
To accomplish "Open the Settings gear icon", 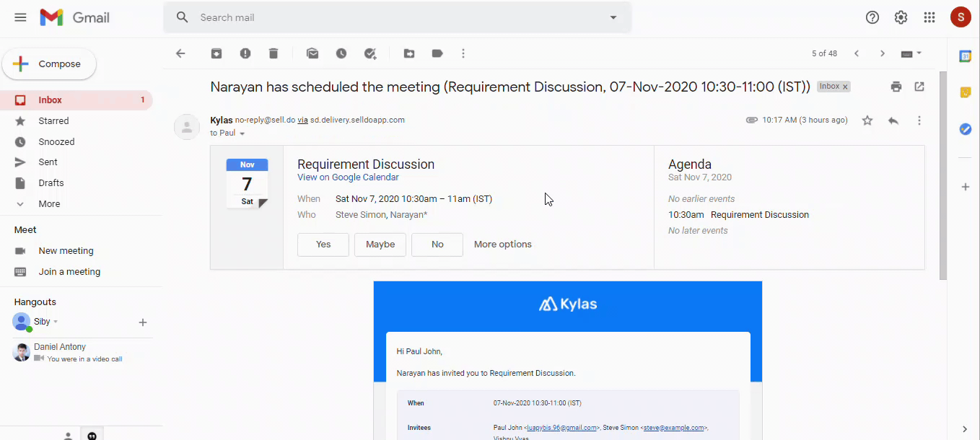I will pyautogui.click(x=901, y=17).
